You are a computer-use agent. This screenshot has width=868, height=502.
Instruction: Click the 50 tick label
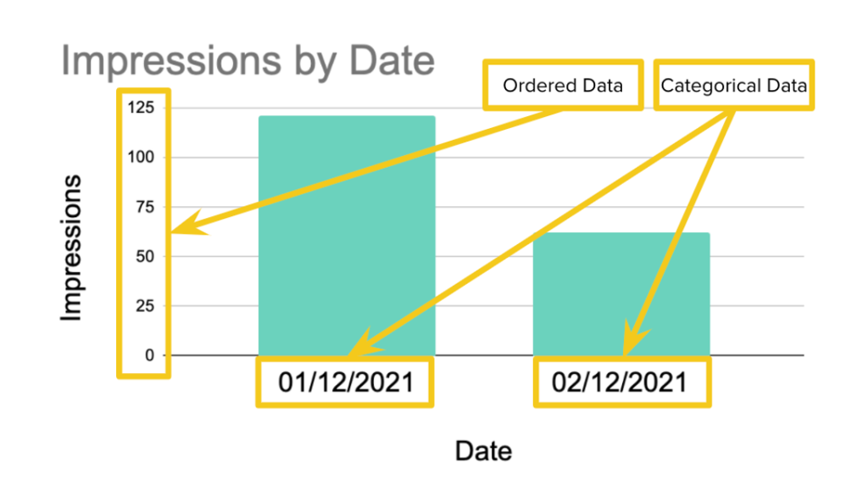point(144,257)
